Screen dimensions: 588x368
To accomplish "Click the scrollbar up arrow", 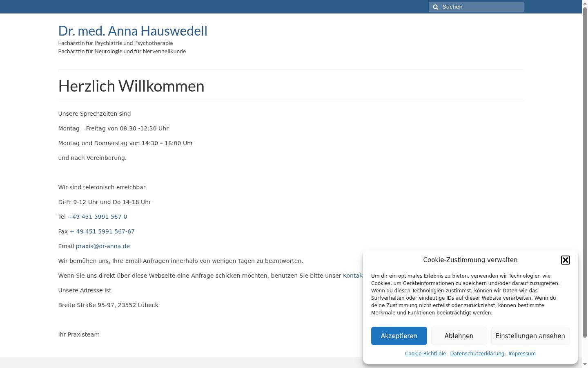I will coord(585,3).
